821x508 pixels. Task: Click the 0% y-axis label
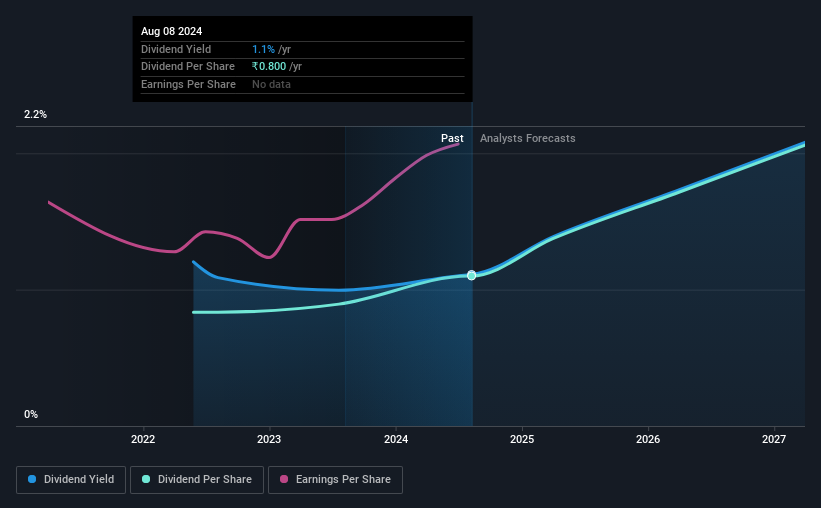31,414
